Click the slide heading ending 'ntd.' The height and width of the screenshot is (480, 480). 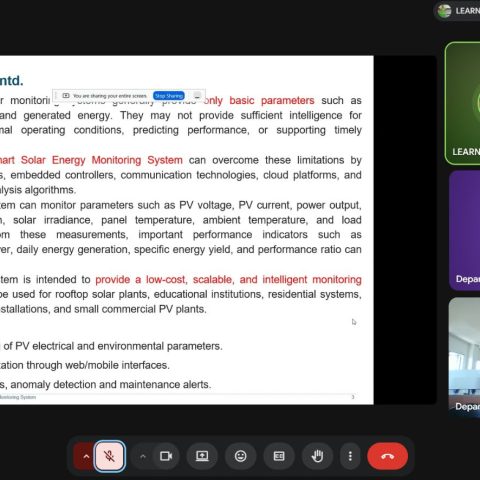pos(11,81)
